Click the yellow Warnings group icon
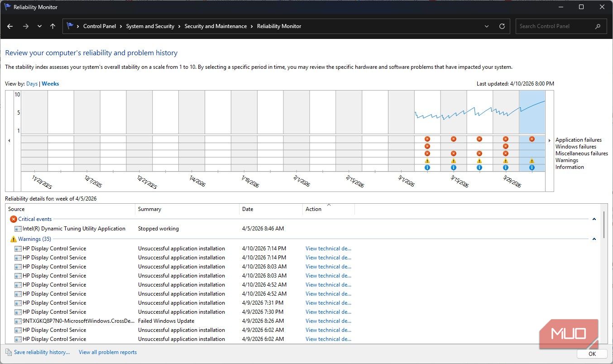 pyautogui.click(x=13, y=239)
